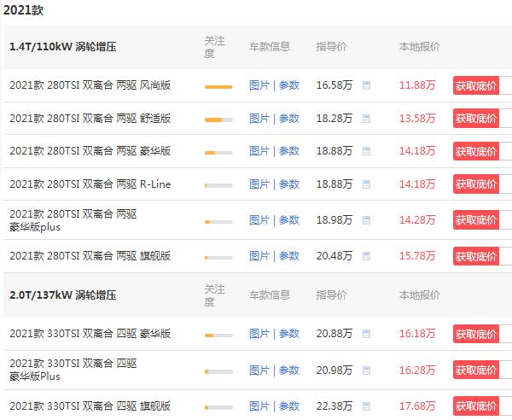512x420 pixels.
Task: Select model 2021款 280TSI 双离合 两驱 R-Line
Action: (x=90, y=184)
